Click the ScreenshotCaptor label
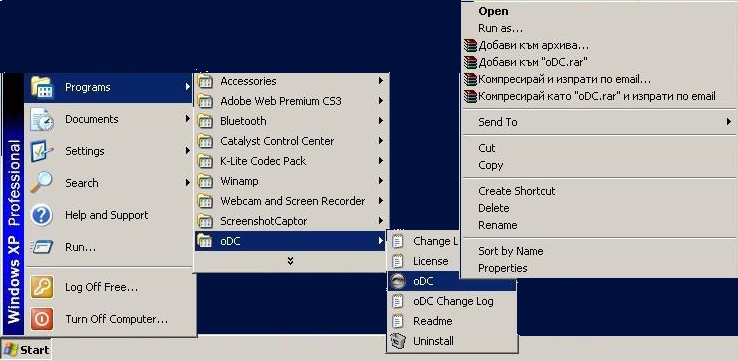This screenshot has width=738, height=361. tap(264, 221)
